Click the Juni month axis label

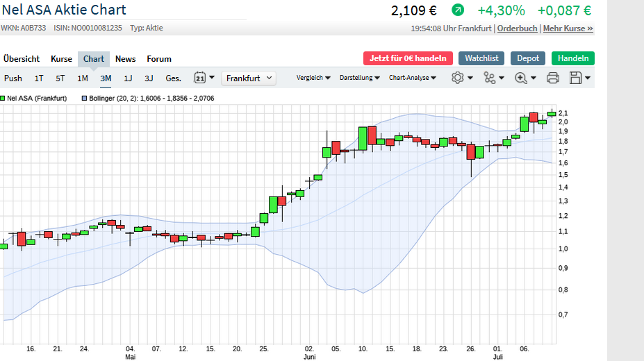309,357
